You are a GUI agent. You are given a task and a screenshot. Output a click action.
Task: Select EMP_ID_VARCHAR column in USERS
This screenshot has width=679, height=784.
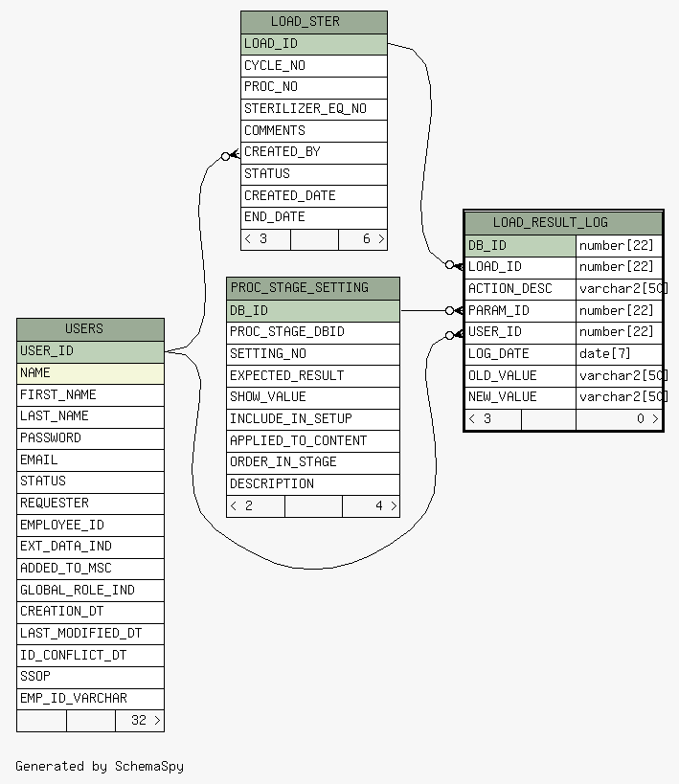(90, 699)
